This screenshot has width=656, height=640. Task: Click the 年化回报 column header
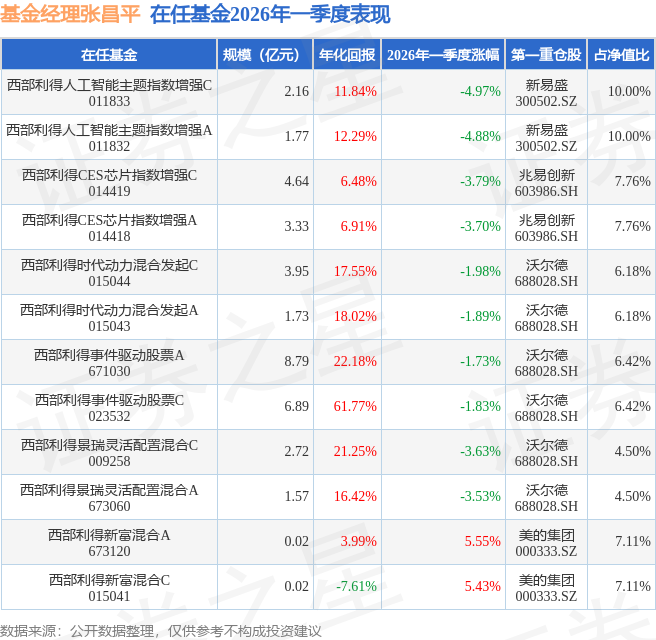347,55
